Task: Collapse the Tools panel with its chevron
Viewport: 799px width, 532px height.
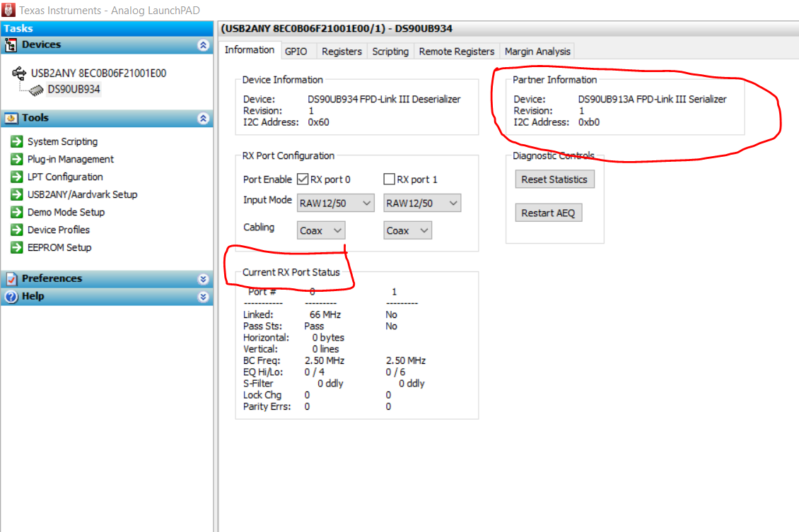Action: click(x=204, y=119)
